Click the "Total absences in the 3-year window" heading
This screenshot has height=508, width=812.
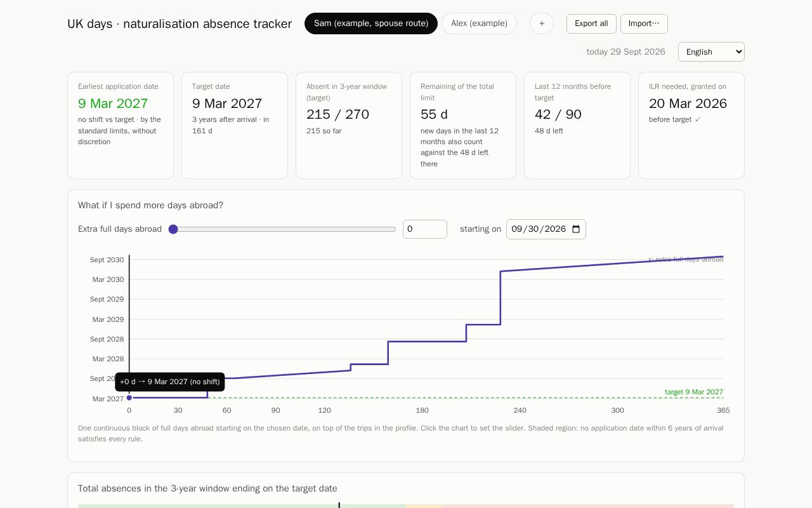coord(207,488)
